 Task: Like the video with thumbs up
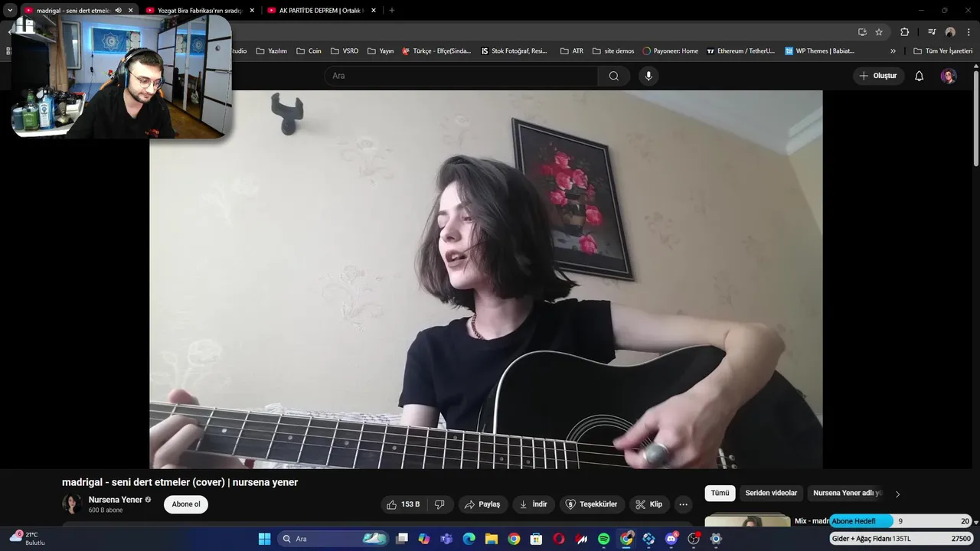pyautogui.click(x=403, y=504)
